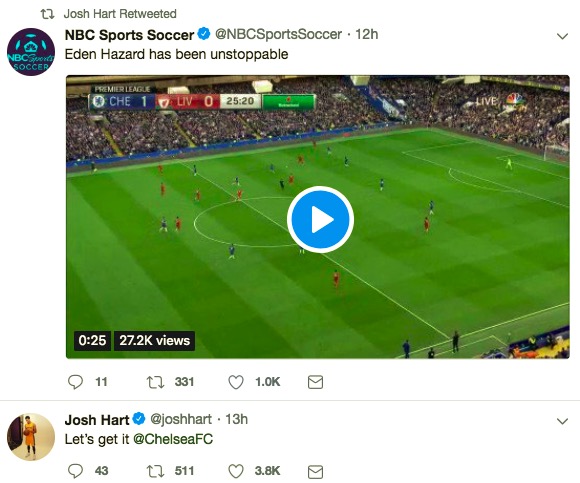
Task: Reply to Josh Hart's Chelsea tweet
Action: 75,471
